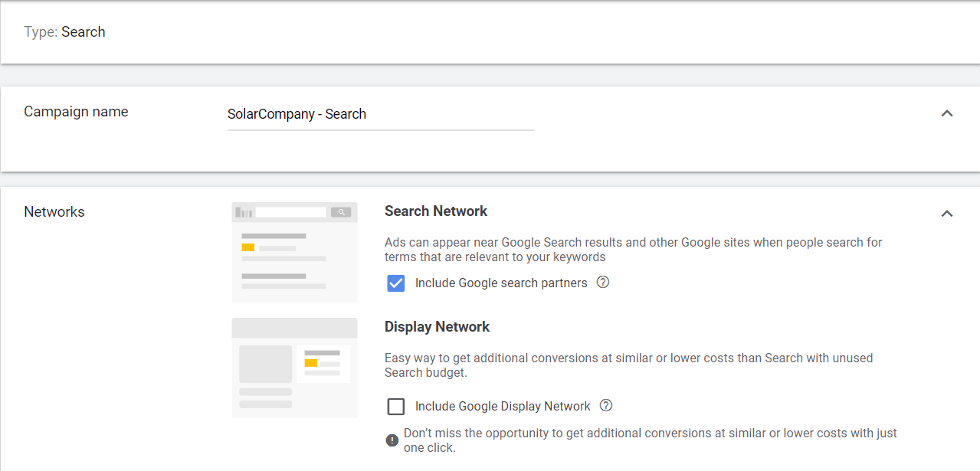
Task: Click the Display Network illustration thumbnail
Action: click(x=294, y=368)
